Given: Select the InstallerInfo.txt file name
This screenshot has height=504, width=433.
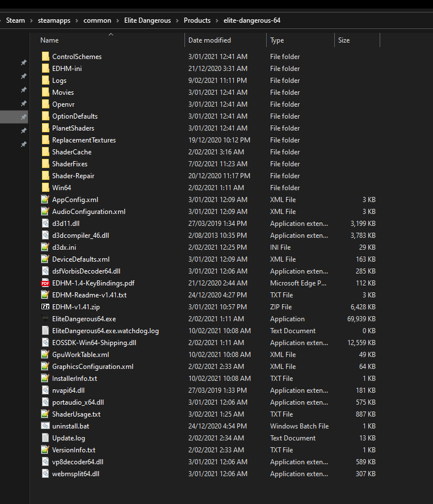Looking at the screenshot, I should coord(74,379).
